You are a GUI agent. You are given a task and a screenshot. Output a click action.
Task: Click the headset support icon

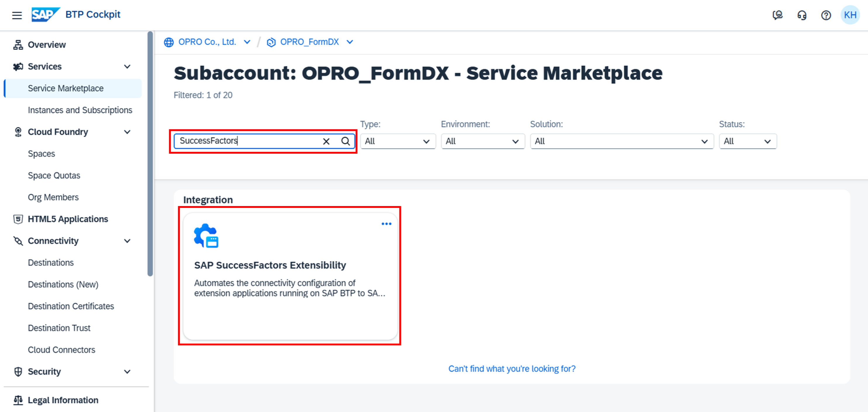click(802, 15)
